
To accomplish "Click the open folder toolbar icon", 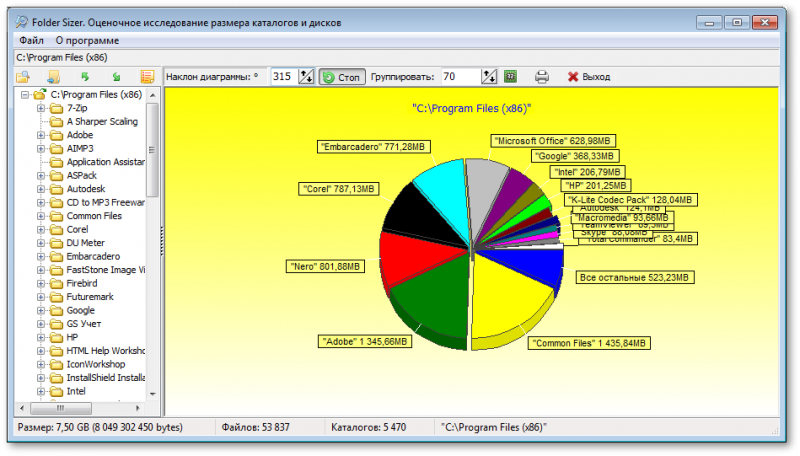I will tap(23, 77).
